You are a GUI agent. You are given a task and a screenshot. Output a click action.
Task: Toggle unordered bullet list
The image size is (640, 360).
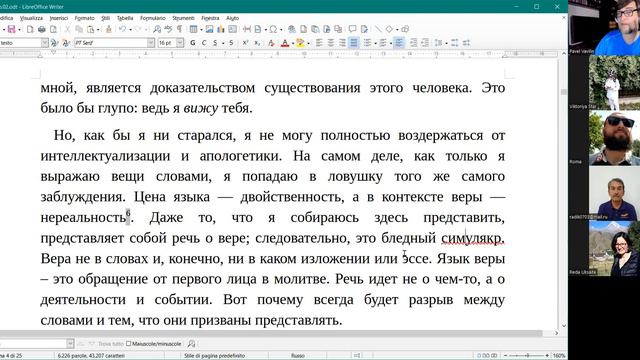(367, 43)
